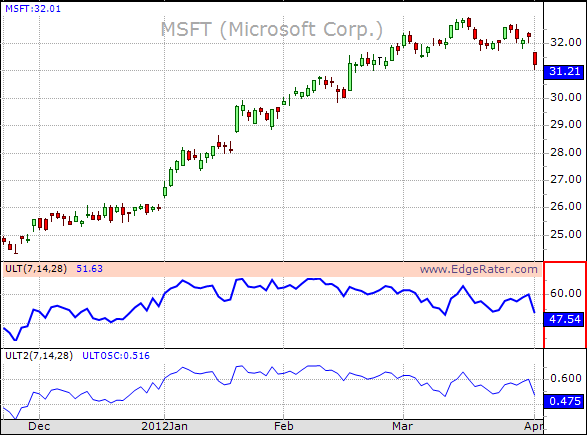The height and width of the screenshot is (435, 587).
Task: Click the 27.00 price axis label
Action: point(566,179)
